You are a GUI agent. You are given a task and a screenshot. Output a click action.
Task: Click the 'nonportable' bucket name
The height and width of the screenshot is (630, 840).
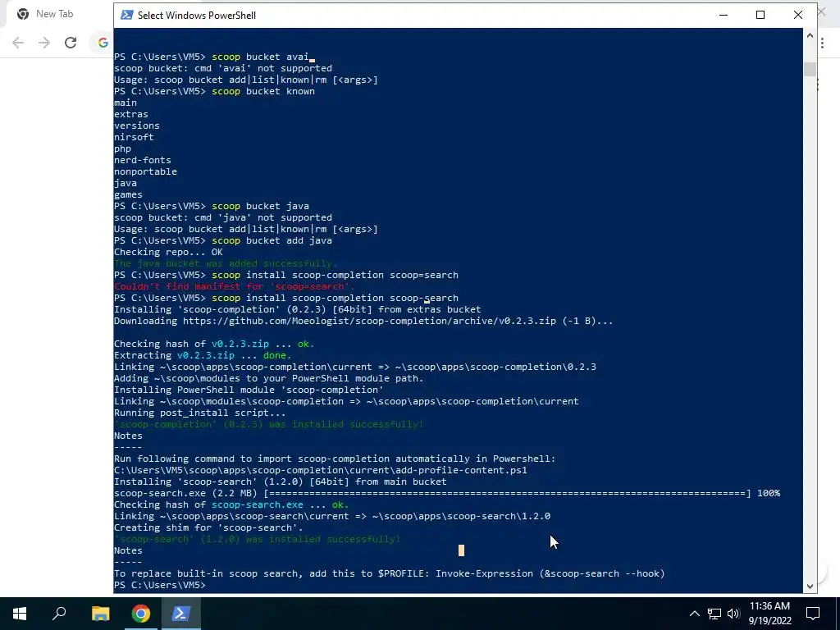(x=145, y=171)
